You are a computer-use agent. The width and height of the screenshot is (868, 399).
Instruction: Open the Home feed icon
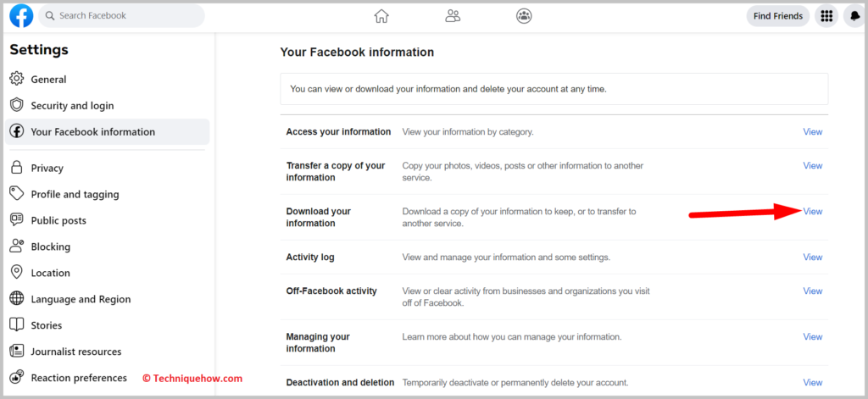(381, 16)
